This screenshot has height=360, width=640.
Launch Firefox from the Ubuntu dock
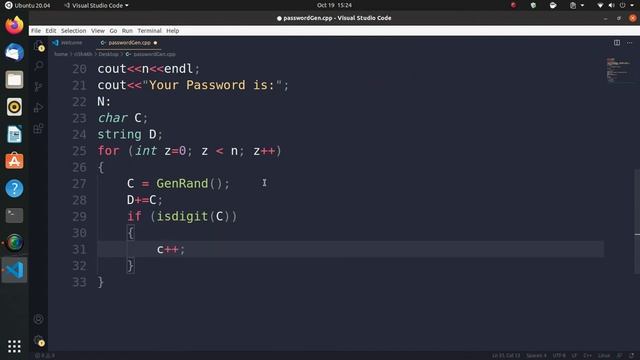(14, 25)
